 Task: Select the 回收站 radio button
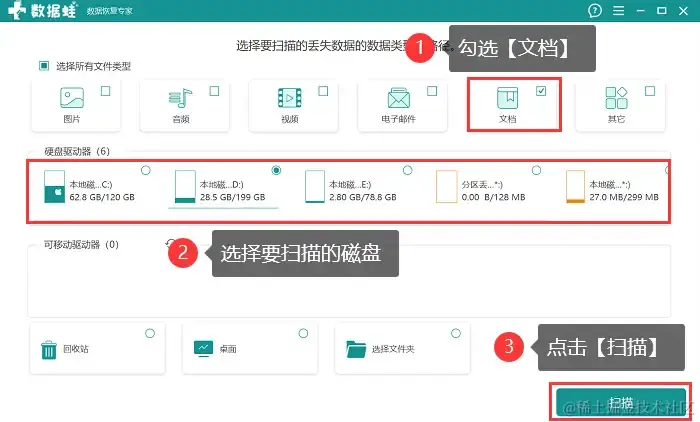tap(150, 333)
